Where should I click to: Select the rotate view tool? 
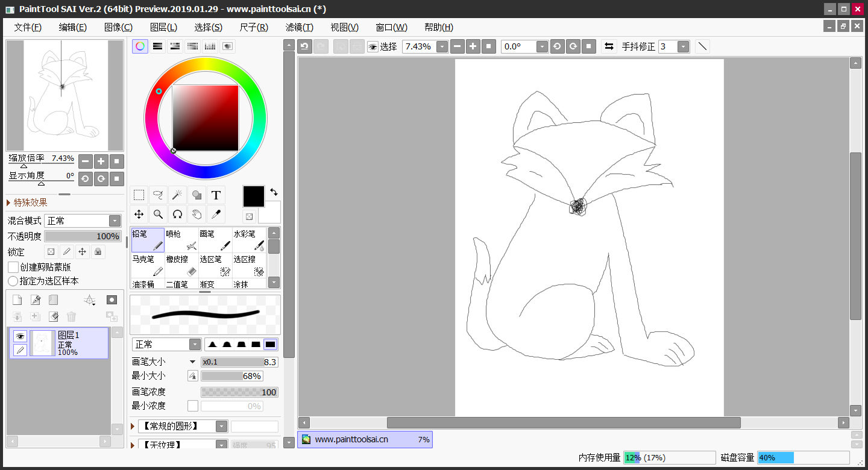pyautogui.click(x=177, y=214)
